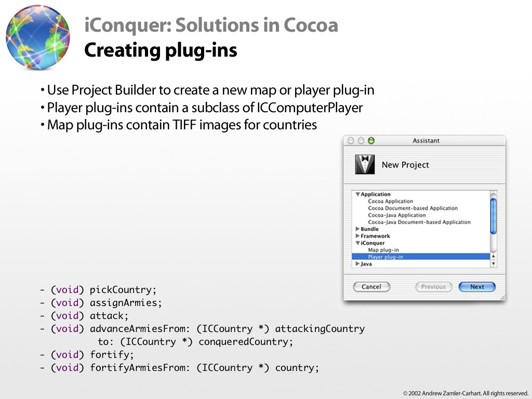
Task: Click the Next button
Action: coord(477,287)
